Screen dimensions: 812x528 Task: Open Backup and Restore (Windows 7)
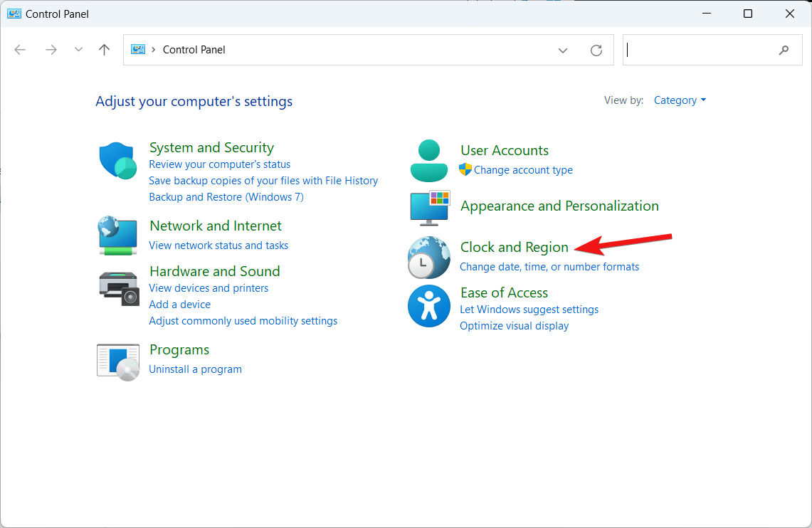(x=226, y=197)
